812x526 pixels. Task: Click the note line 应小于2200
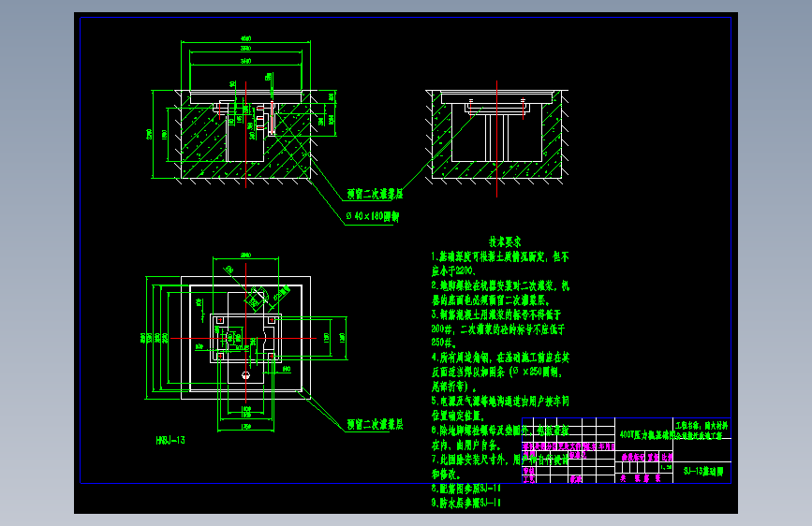pyautogui.click(x=453, y=270)
